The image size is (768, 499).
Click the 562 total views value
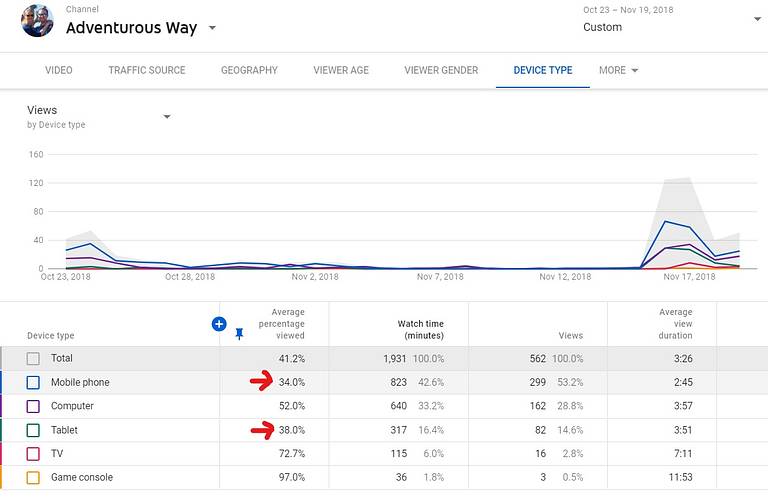click(537, 358)
